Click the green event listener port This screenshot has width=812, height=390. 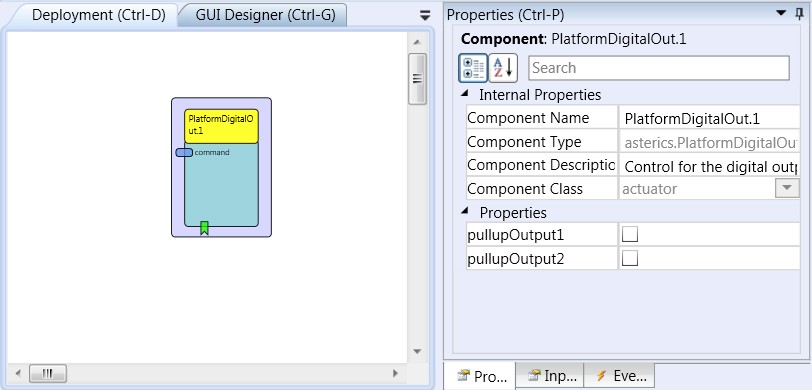(204, 228)
